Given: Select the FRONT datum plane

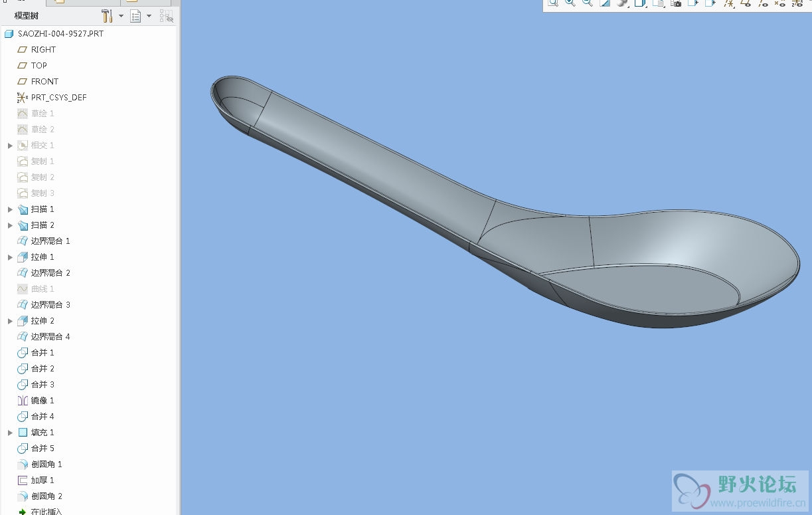Looking at the screenshot, I should click(38, 81).
